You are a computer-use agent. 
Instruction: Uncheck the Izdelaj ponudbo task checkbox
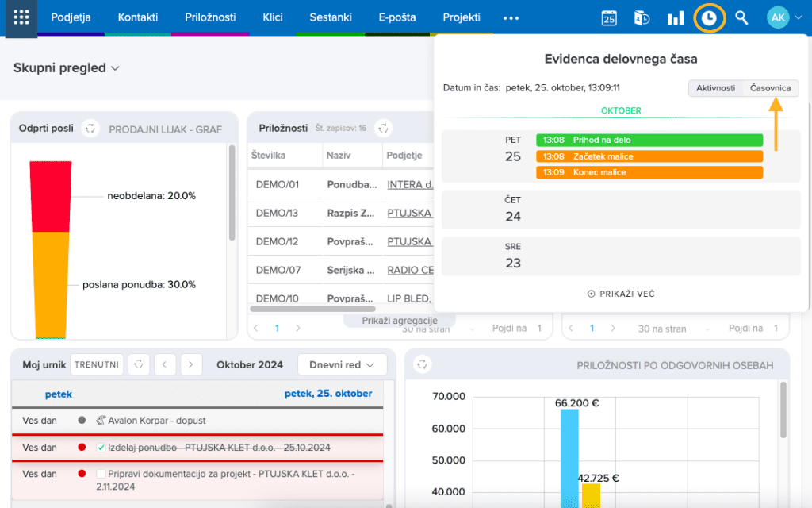(101, 448)
